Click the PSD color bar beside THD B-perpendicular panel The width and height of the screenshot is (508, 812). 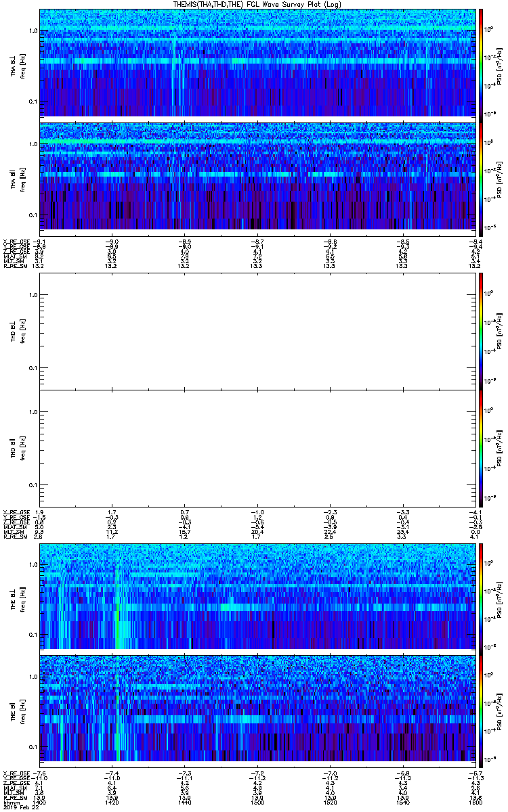click(481, 331)
